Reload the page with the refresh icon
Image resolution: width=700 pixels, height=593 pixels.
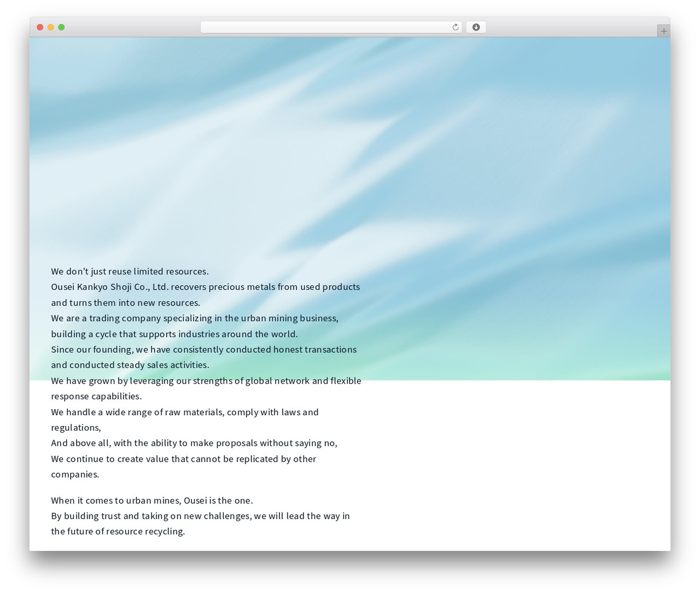455,27
